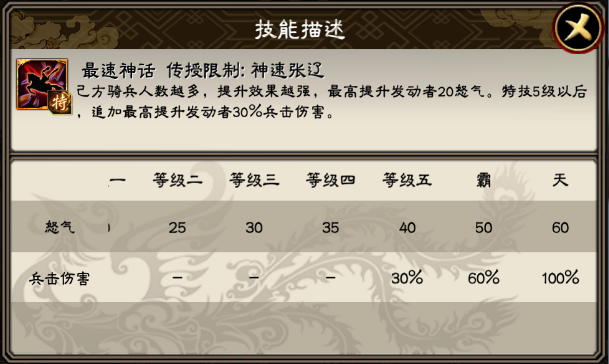Select the 等级四 column header
609x364 pixels.
(331, 181)
